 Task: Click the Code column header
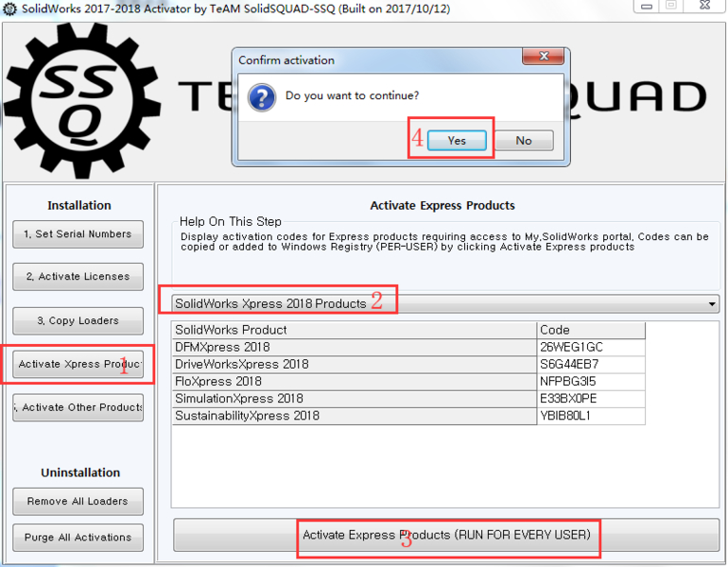tap(591, 330)
